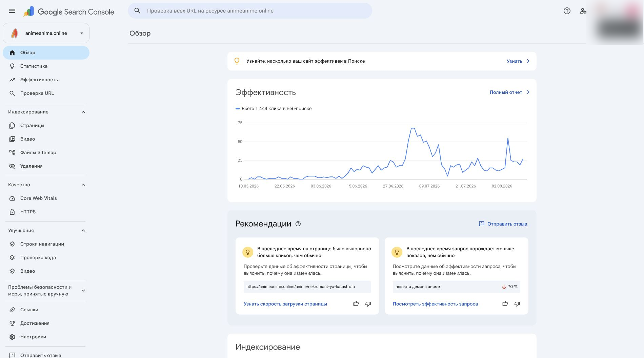644x358 pixels.
Task: Open the Полный отчет arrow chevron
Action: pos(528,92)
